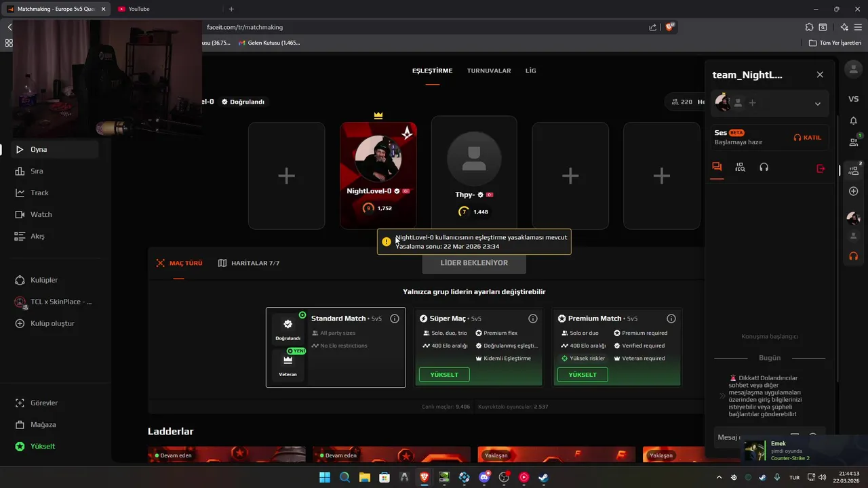Close the team_NightL... chat panel
This screenshot has height=488, width=868.
[x=820, y=75]
